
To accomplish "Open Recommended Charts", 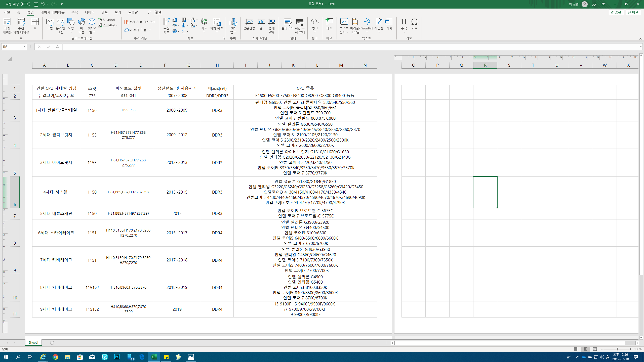I will pyautogui.click(x=167, y=26).
